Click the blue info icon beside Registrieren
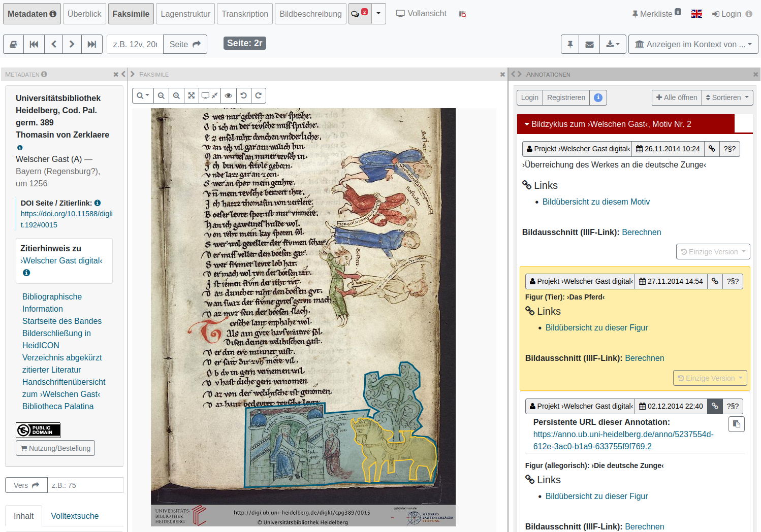Image resolution: width=761 pixels, height=532 pixels. click(598, 97)
